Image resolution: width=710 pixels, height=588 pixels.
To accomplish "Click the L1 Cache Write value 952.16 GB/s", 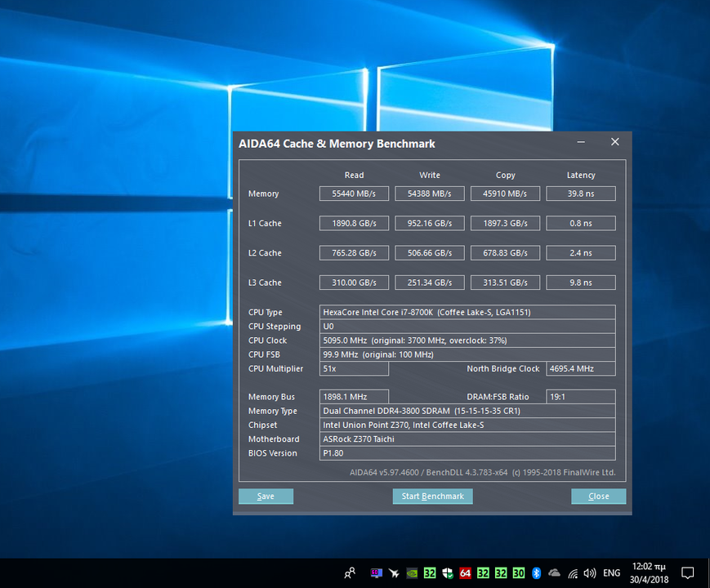I will [430, 223].
